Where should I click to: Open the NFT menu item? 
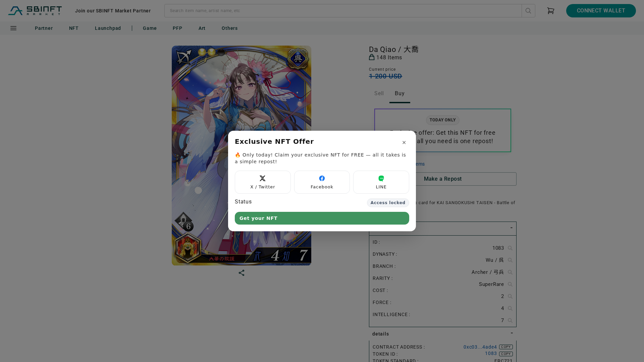pyautogui.click(x=74, y=28)
